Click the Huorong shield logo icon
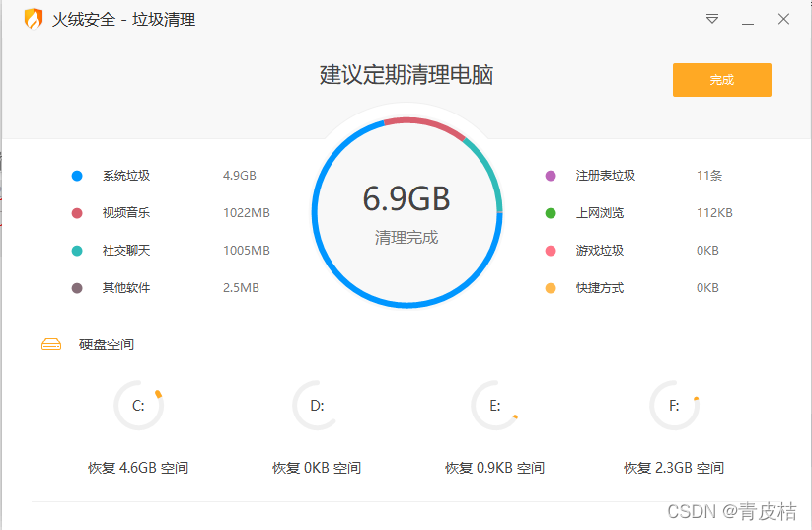This screenshot has height=530, width=812. [x=34, y=19]
